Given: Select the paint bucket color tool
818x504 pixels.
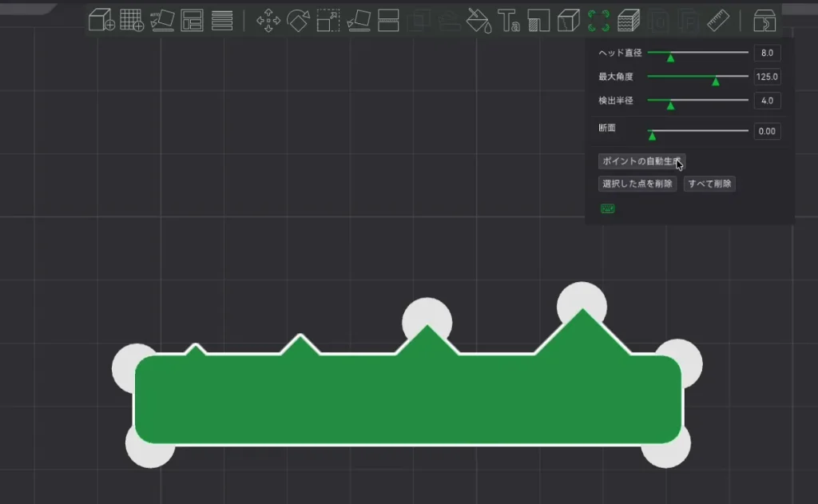Looking at the screenshot, I should click(x=478, y=21).
